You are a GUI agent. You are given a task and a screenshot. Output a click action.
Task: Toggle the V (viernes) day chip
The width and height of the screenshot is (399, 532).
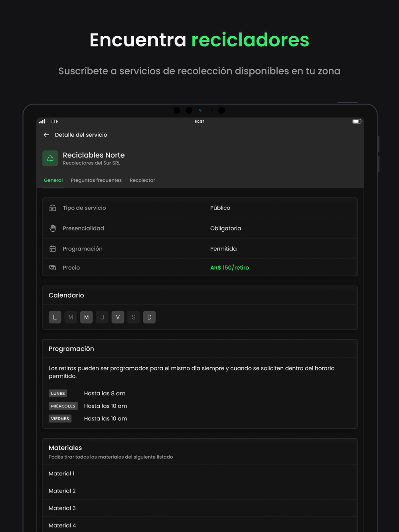pyautogui.click(x=118, y=317)
